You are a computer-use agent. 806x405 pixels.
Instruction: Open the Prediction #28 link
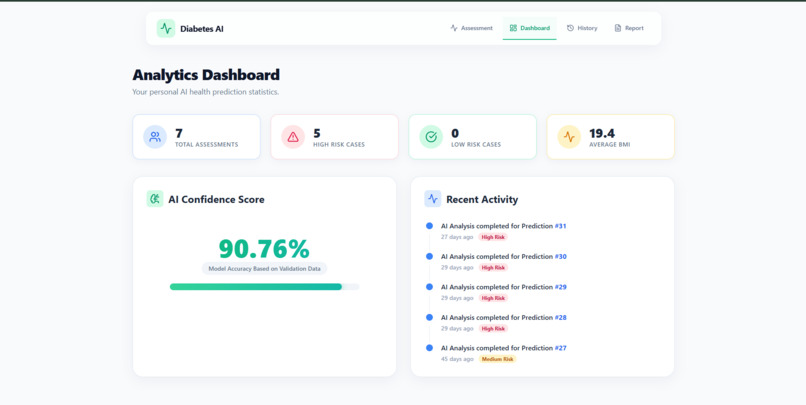pyautogui.click(x=560, y=318)
